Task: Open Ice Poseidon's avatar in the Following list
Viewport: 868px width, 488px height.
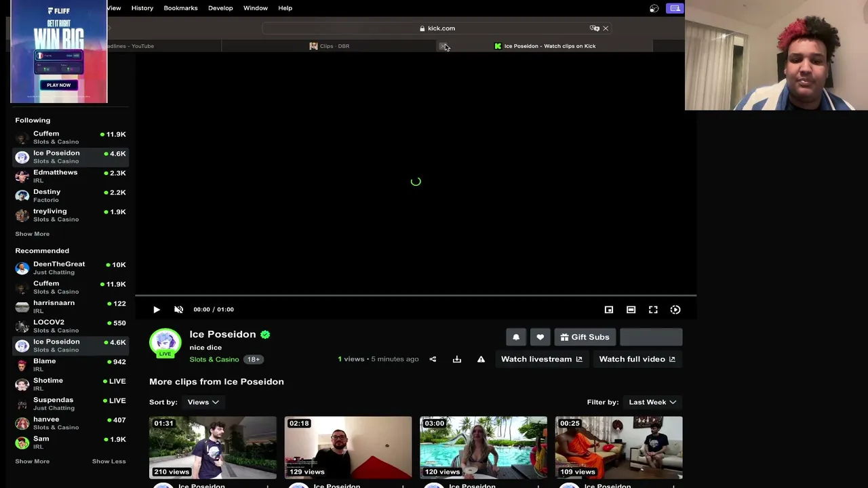Action: pos(22,157)
